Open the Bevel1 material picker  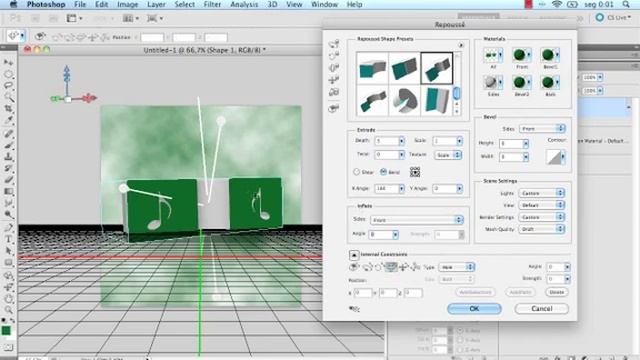550,55
